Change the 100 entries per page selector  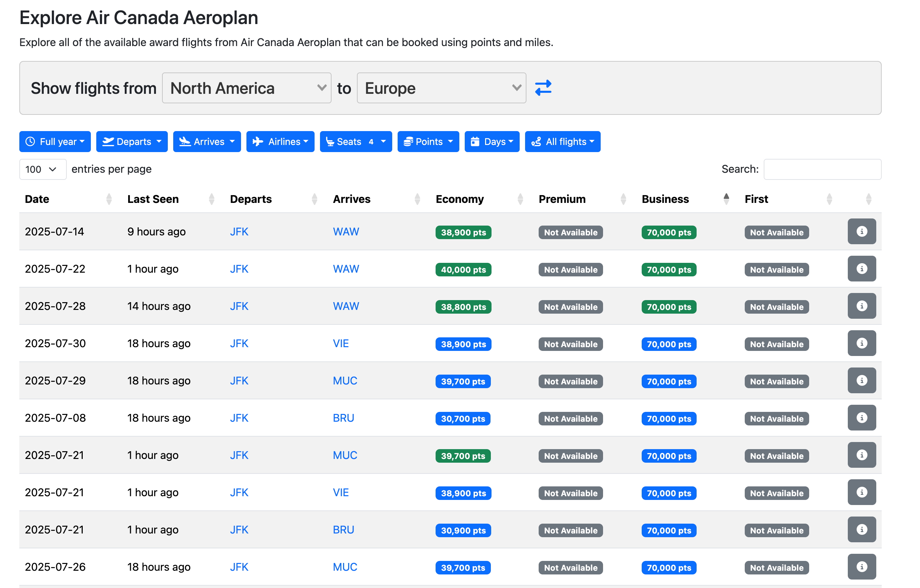[x=43, y=169]
